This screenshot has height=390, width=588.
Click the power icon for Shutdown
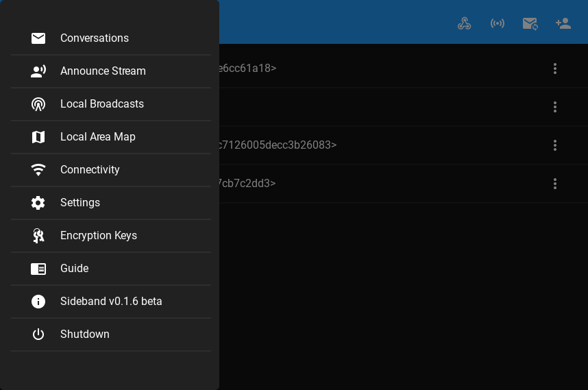[38, 334]
